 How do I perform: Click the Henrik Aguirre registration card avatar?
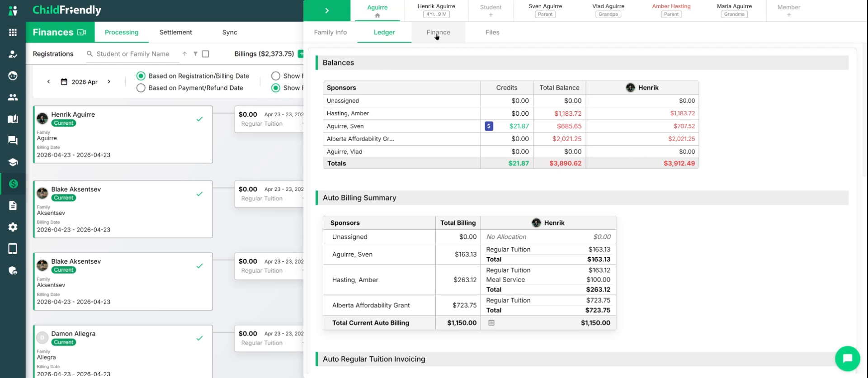(x=42, y=118)
